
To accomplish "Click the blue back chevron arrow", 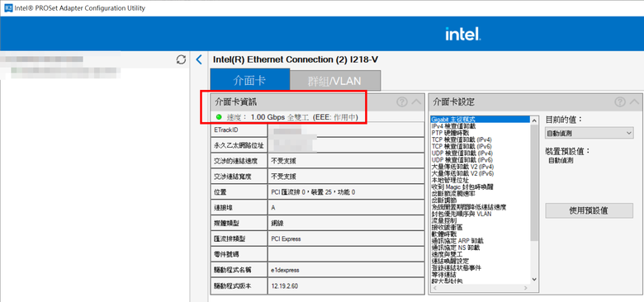I will 199,60.
